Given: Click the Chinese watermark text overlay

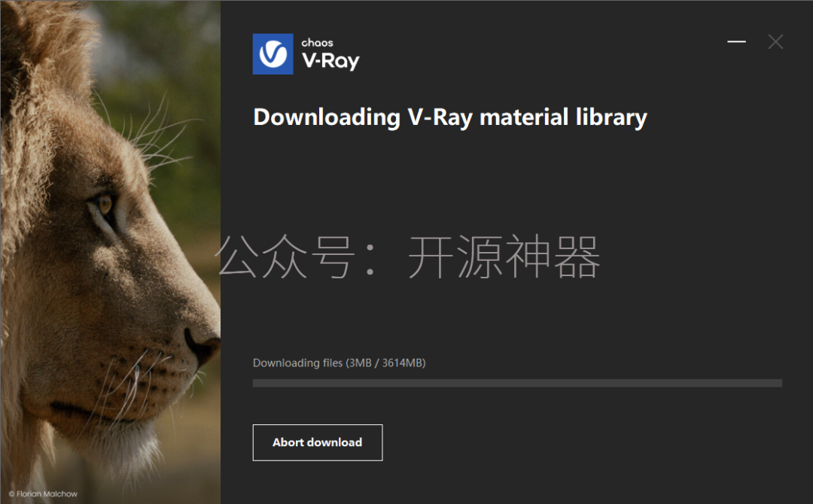Looking at the screenshot, I should tap(408, 257).
